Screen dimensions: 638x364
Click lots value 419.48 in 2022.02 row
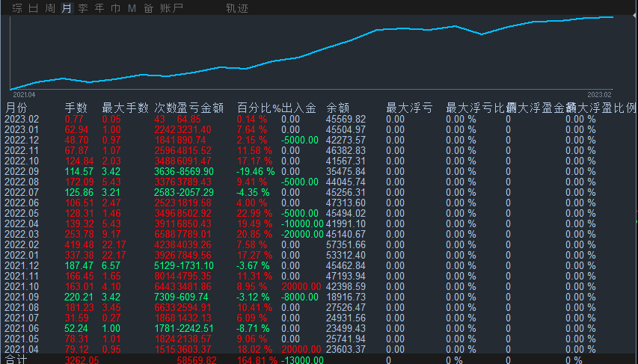point(79,245)
